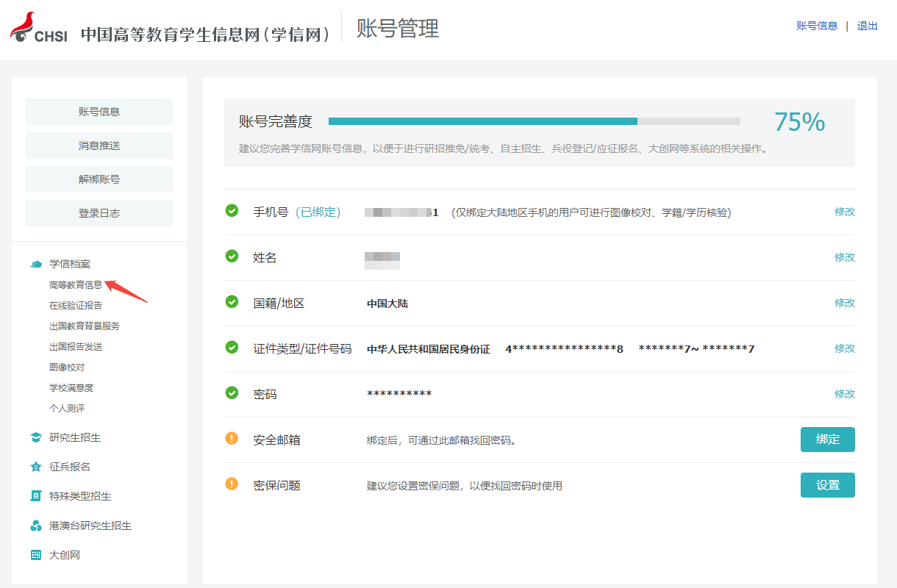Click the 港澳台研究生招生 icon

[x=36, y=526]
